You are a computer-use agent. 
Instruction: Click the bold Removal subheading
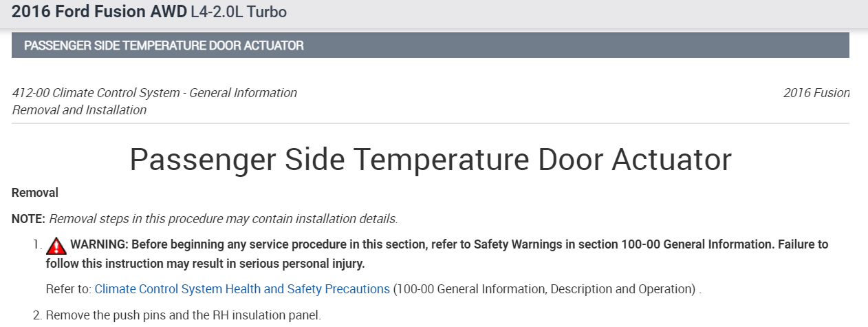click(x=35, y=193)
